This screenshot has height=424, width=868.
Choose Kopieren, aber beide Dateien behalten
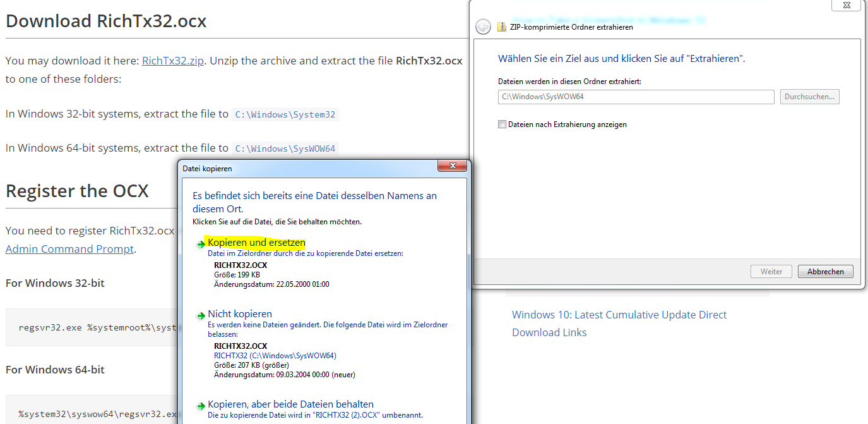(x=290, y=404)
